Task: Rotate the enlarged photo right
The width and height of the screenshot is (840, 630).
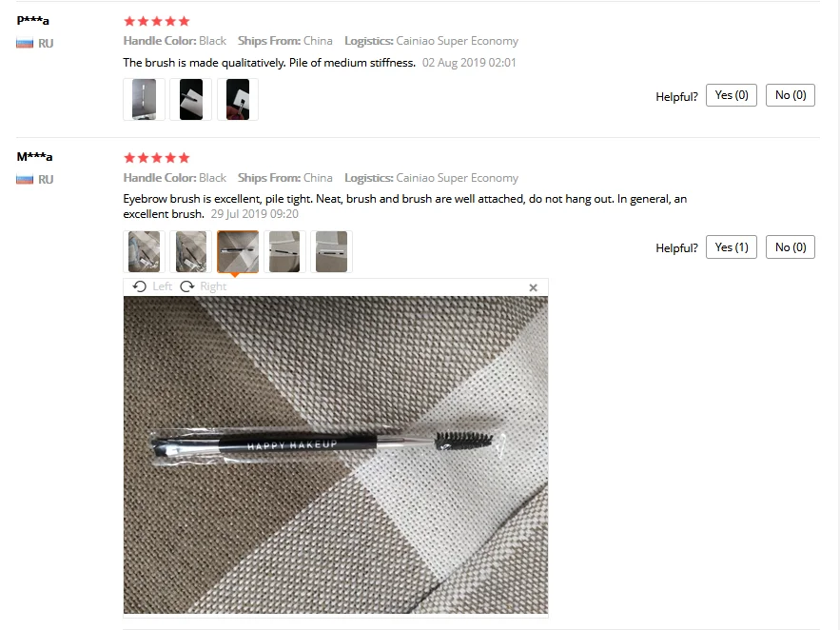Action: click(203, 286)
